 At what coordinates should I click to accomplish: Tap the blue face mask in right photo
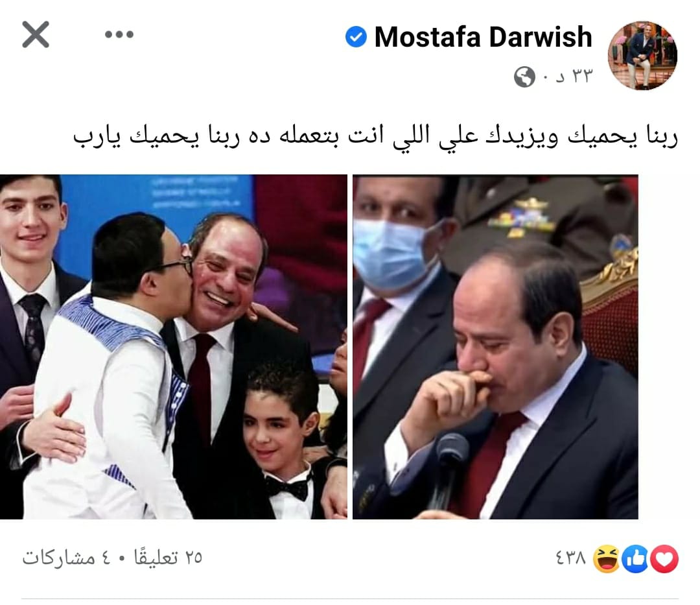(391, 254)
